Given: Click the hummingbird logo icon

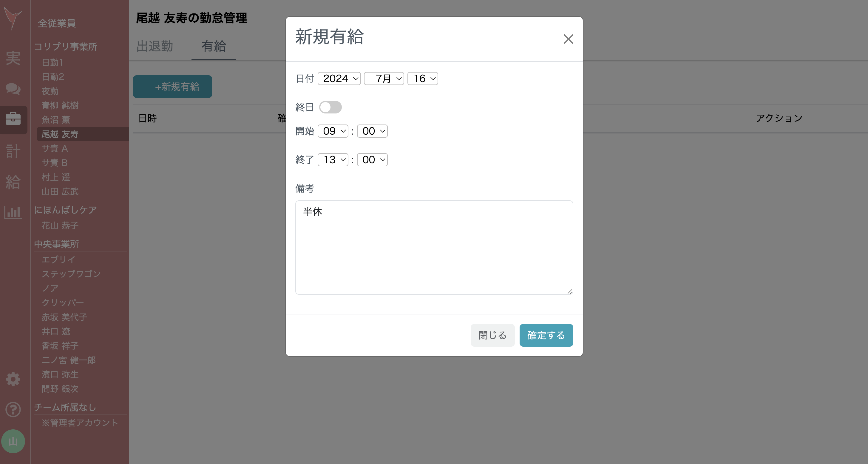Looking at the screenshot, I should [13, 18].
